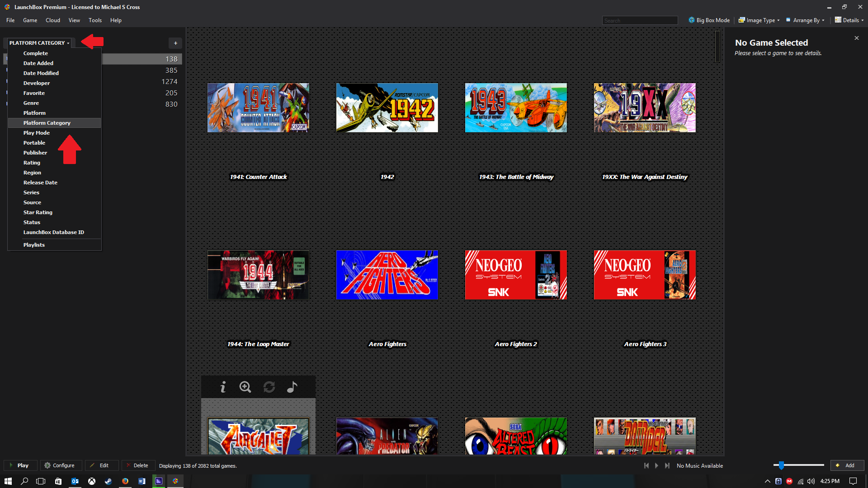Image resolution: width=868 pixels, height=488 pixels.
Task: Choose Complete in the filter list
Action: pyautogui.click(x=54, y=53)
